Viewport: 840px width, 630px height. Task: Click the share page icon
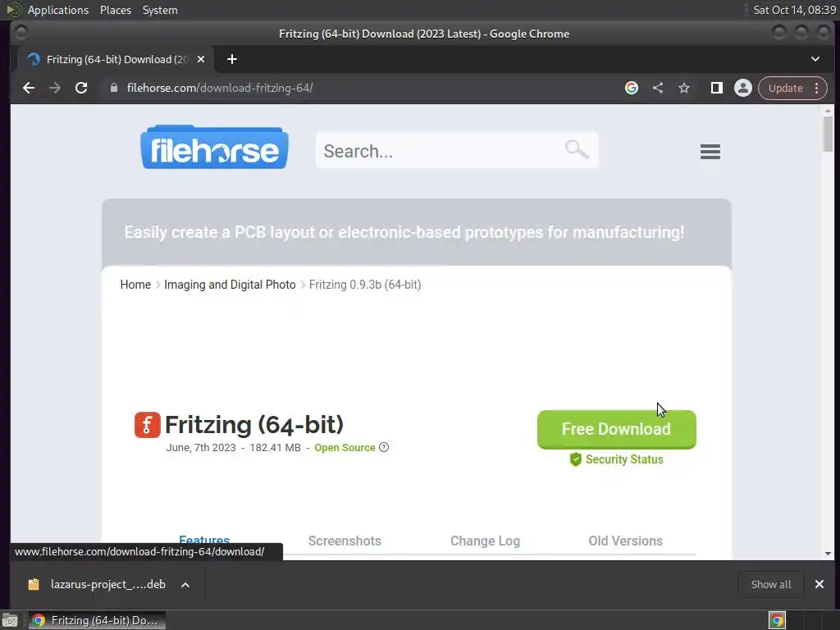[658, 89]
